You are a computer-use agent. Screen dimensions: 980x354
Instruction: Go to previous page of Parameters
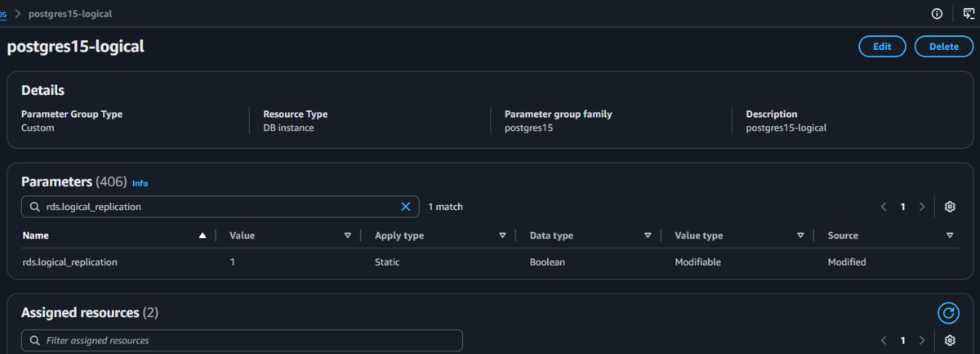(884, 207)
